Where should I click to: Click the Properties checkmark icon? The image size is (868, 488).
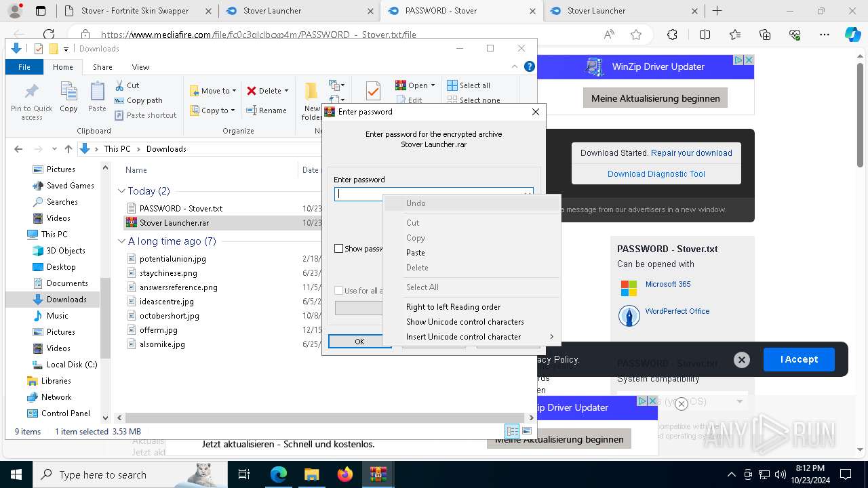[x=372, y=91]
